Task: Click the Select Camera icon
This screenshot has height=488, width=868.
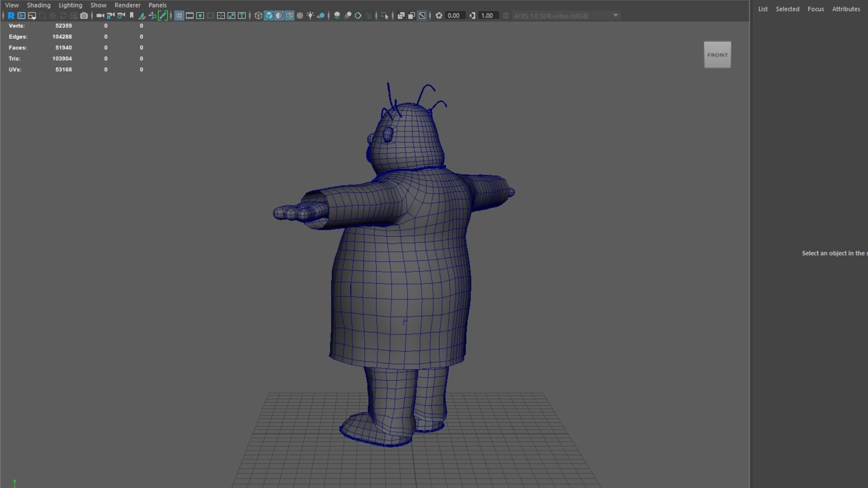Action: coord(100,15)
